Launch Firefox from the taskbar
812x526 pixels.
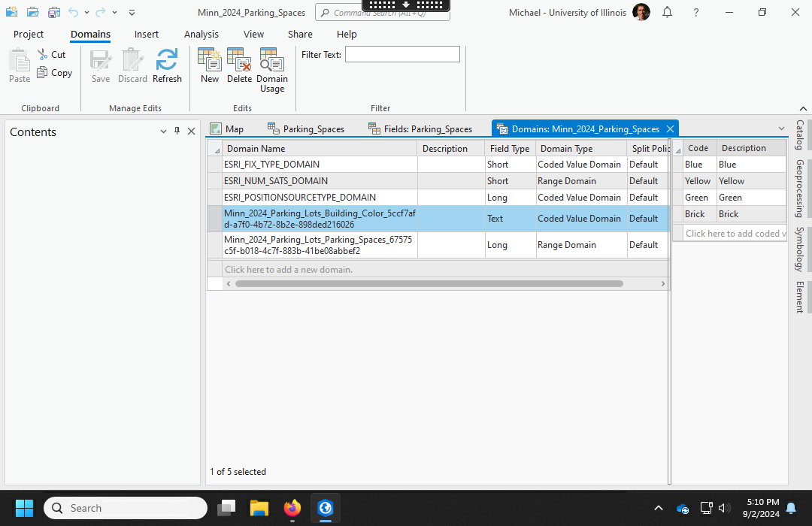[x=292, y=508]
